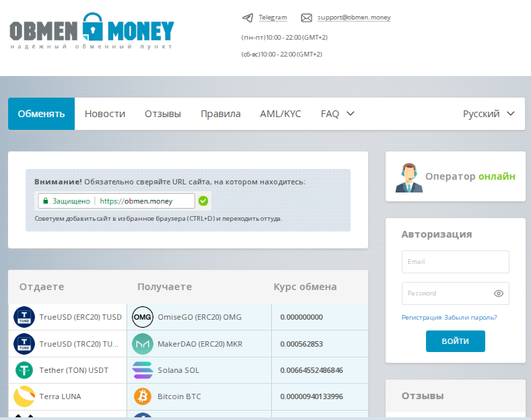
Task: Click support@obmen.money email link
Action: click(354, 17)
